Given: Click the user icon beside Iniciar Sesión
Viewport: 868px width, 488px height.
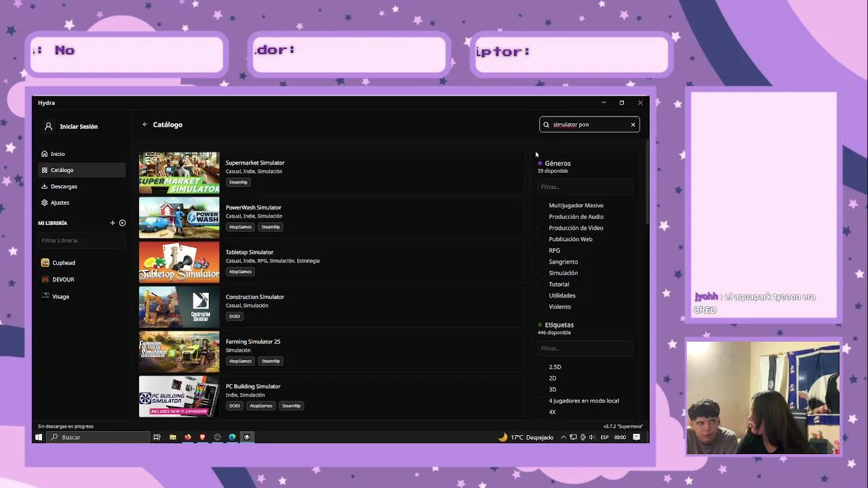Looking at the screenshot, I should pos(48,127).
